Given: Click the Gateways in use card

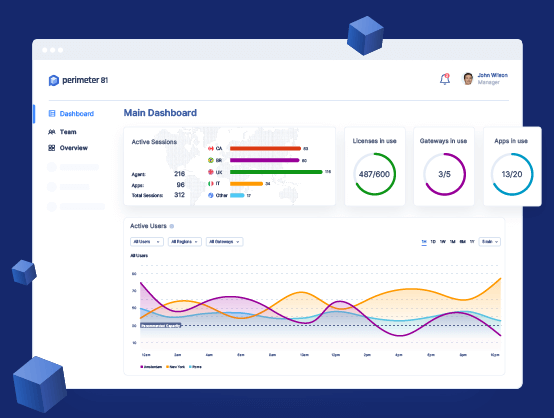Looking at the screenshot, I should click(x=444, y=166).
